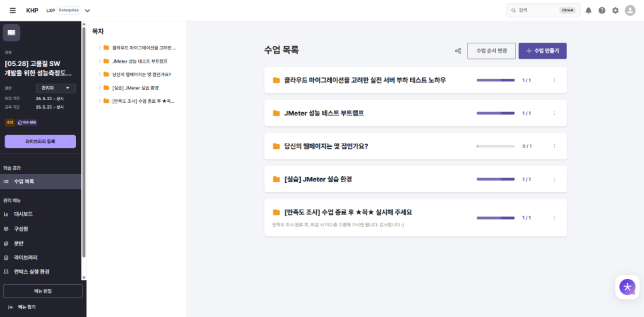Image resolution: width=644 pixels, height=317 pixels.
Task: Click the 초안 badge
Action: tap(10, 123)
